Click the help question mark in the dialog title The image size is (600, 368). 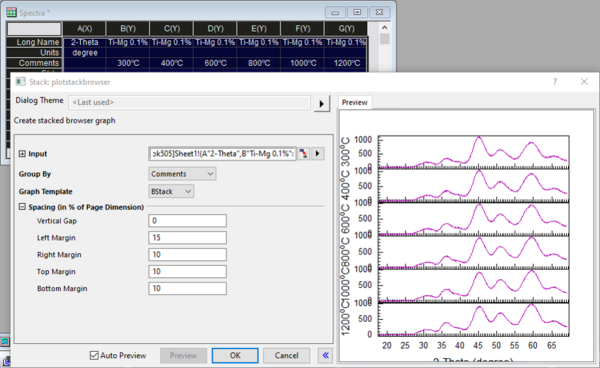pos(555,81)
